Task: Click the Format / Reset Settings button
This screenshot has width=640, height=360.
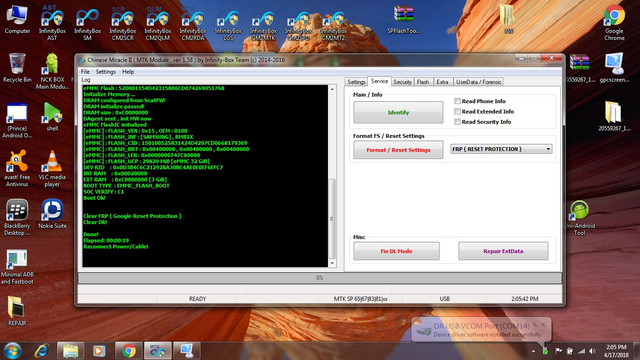Action: (398, 150)
